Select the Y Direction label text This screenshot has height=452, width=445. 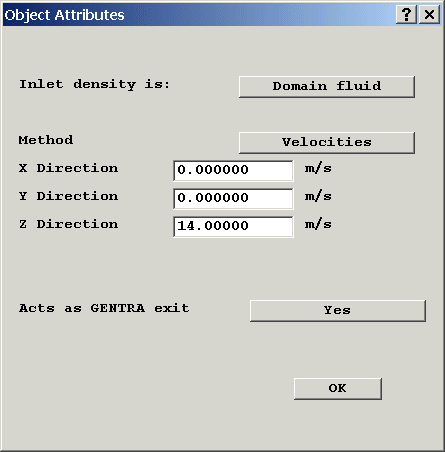68,196
